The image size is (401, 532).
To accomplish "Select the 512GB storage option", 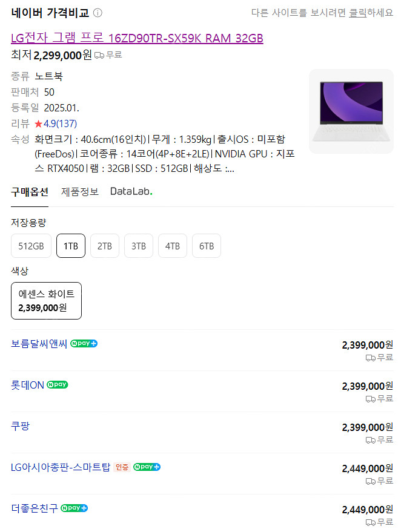I will pyautogui.click(x=31, y=246).
